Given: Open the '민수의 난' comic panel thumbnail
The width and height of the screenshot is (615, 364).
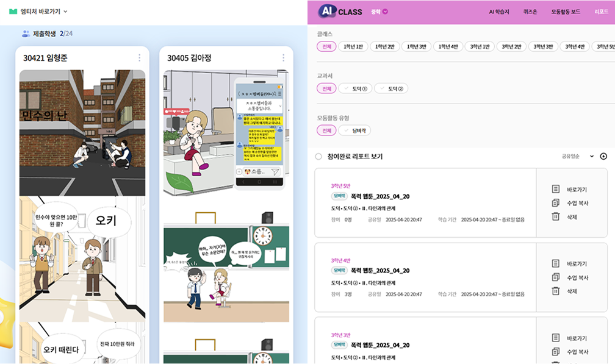Looking at the screenshot, I should 82,133.
